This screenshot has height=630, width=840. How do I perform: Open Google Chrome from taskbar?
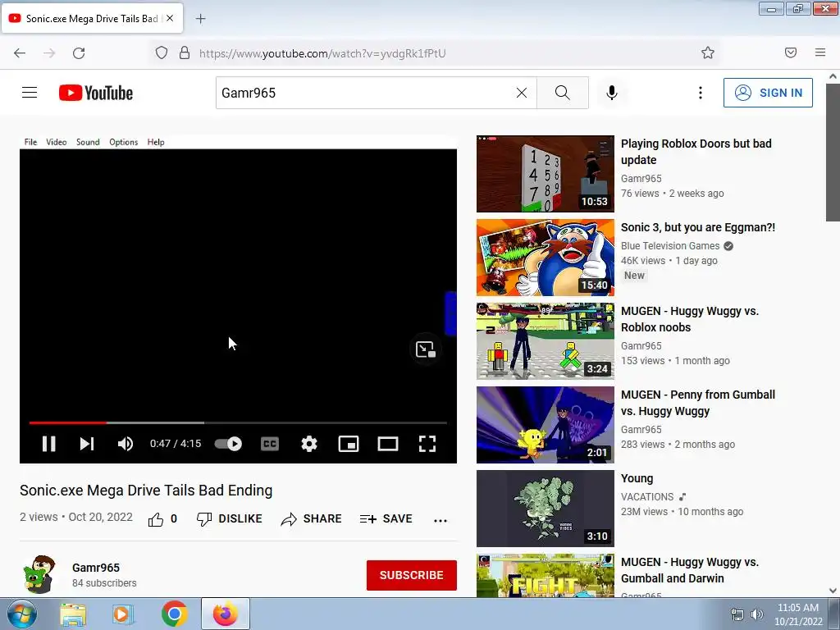click(174, 614)
